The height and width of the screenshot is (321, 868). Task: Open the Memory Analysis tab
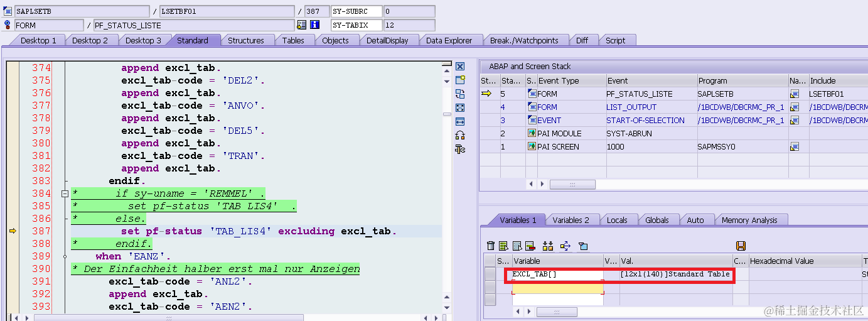click(749, 220)
